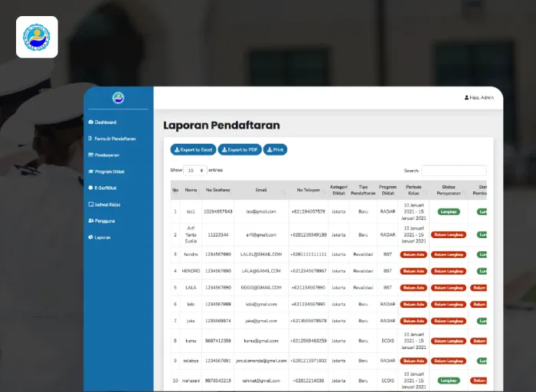The width and height of the screenshot is (536, 392).
Task: Click Belum Ada badge in LALA row
Action: click(x=413, y=288)
